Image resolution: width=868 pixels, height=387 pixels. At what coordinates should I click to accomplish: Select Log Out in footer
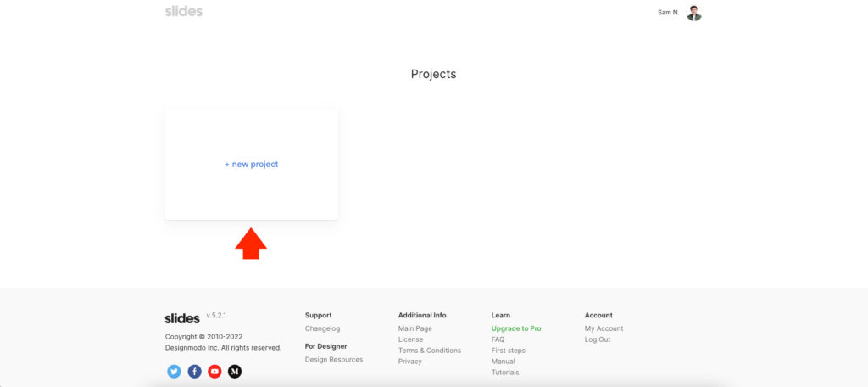[598, 339]
